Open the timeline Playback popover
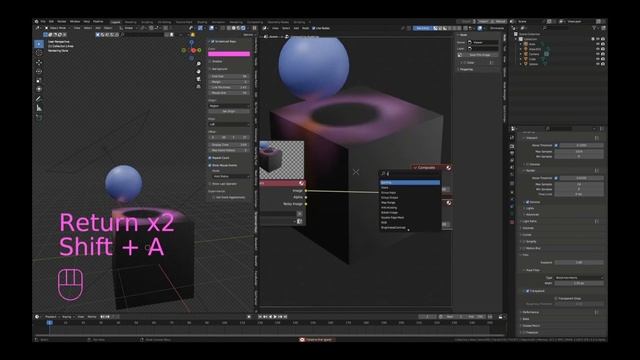 click(51, 316)
